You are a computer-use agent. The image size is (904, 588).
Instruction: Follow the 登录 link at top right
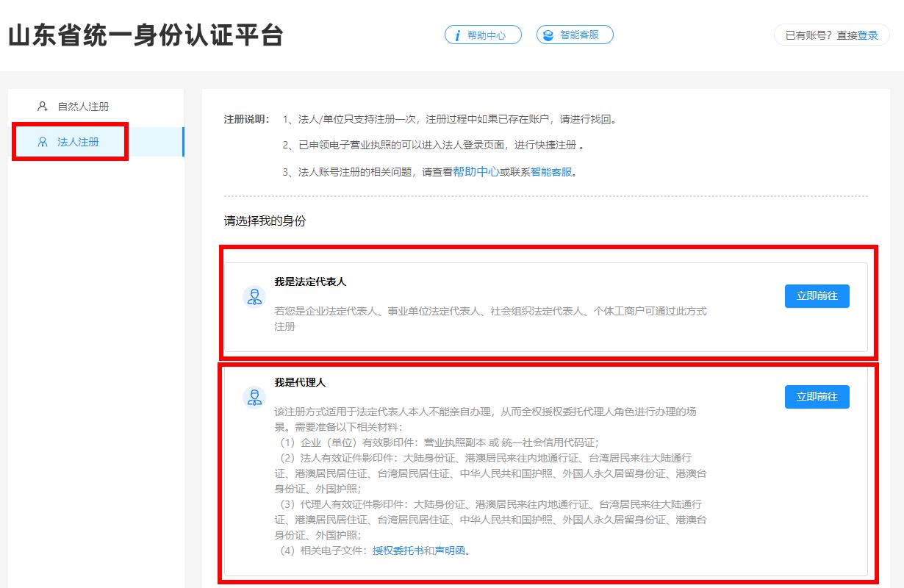coord(868,35)
